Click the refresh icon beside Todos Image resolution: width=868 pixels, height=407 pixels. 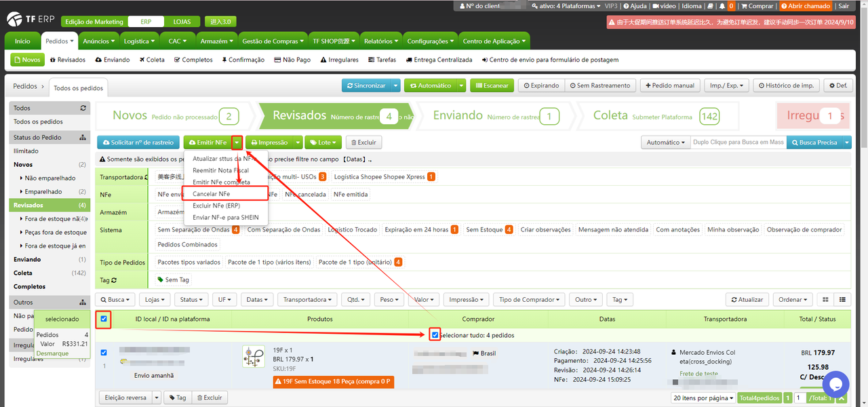(x=83, y=109)
